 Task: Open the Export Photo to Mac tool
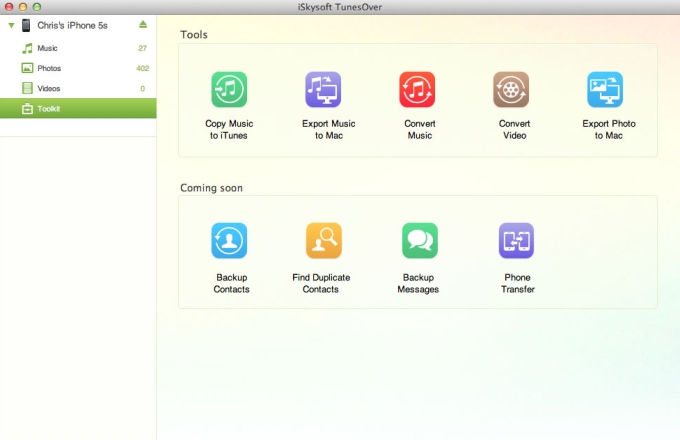point(605,89)
